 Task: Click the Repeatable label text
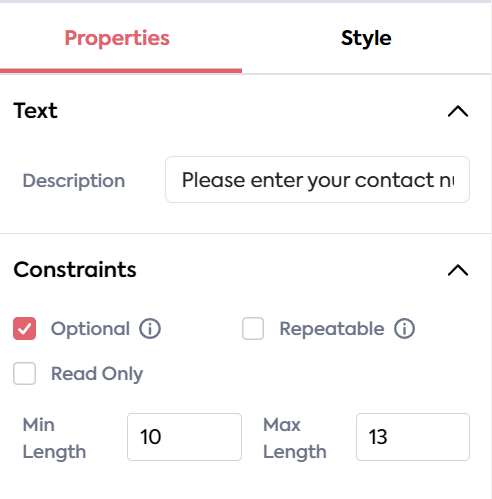pos(332,329)
